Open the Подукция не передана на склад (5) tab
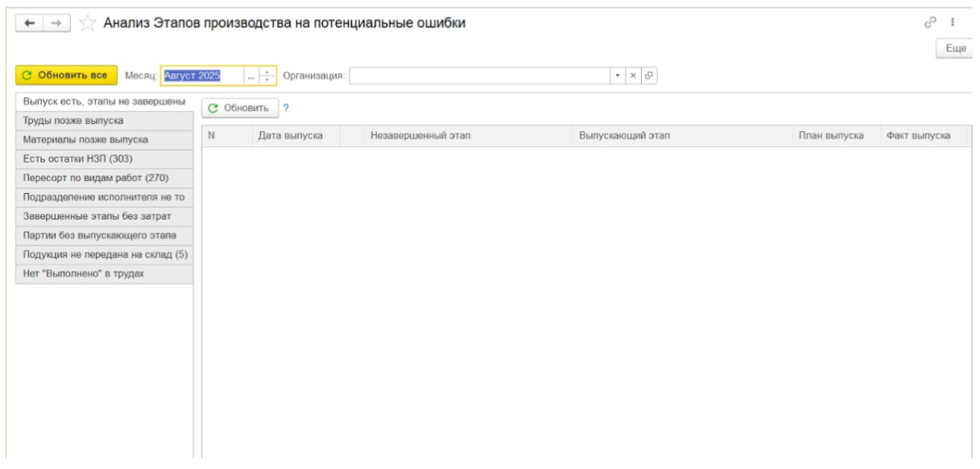This screenshot has height=469, width=980. point(105,255)
